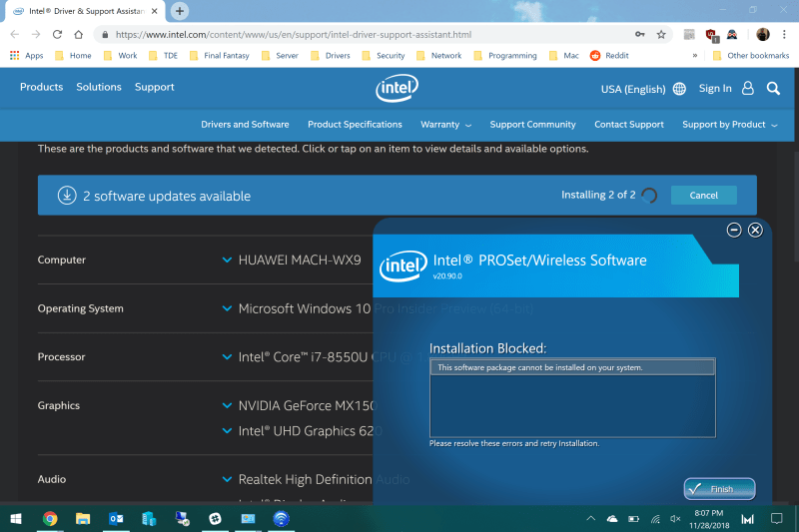Show hidden system tray icons
This screenshot has width=799, height=532.
click(590, 518)
